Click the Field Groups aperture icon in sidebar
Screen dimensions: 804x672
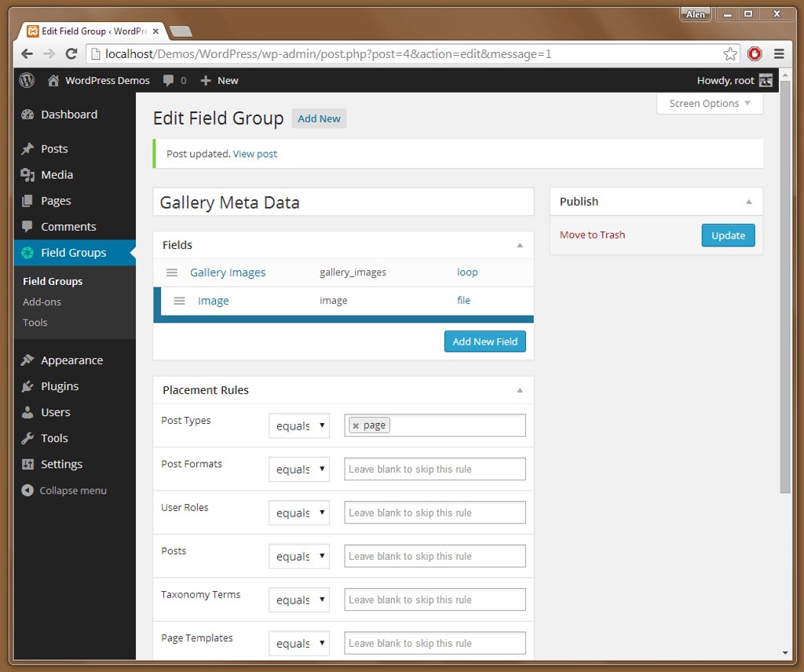[x=27, y=253]
